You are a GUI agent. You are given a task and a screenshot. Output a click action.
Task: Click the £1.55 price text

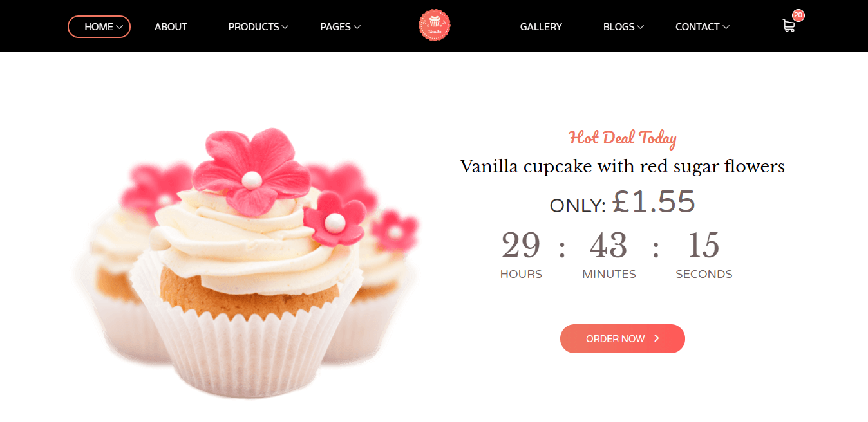point(654,202)
